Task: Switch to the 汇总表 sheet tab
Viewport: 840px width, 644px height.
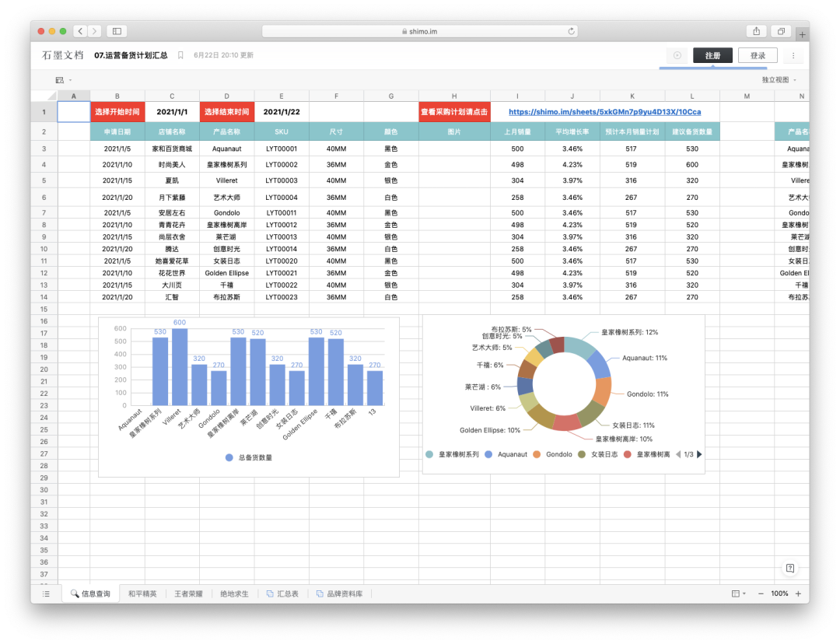Action: pos(283,593)
